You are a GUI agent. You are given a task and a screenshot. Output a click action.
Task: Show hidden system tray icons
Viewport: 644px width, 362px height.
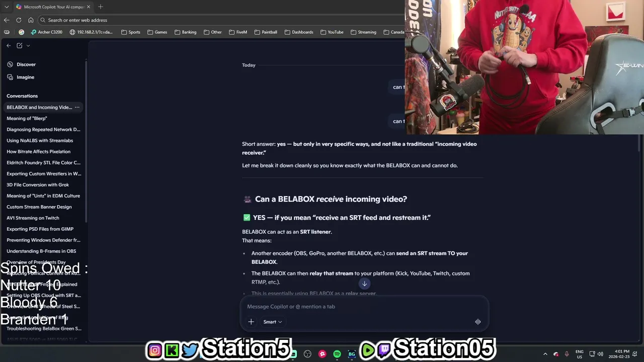(x=545, y=354)
